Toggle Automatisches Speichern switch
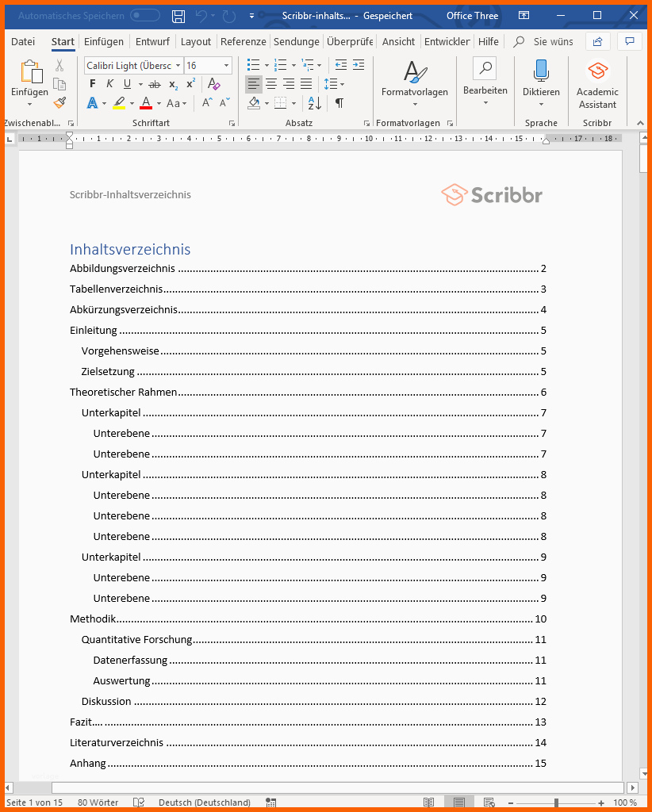 (x=145, y=16)
